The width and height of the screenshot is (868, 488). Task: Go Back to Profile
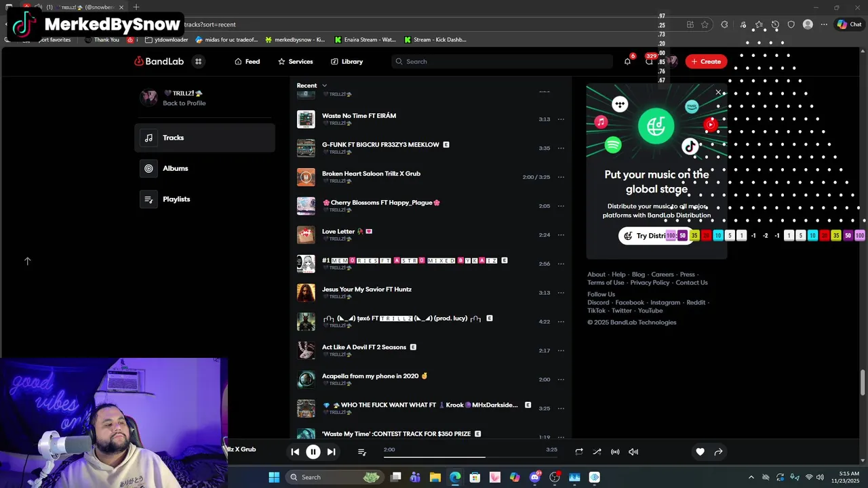(184, 103)
